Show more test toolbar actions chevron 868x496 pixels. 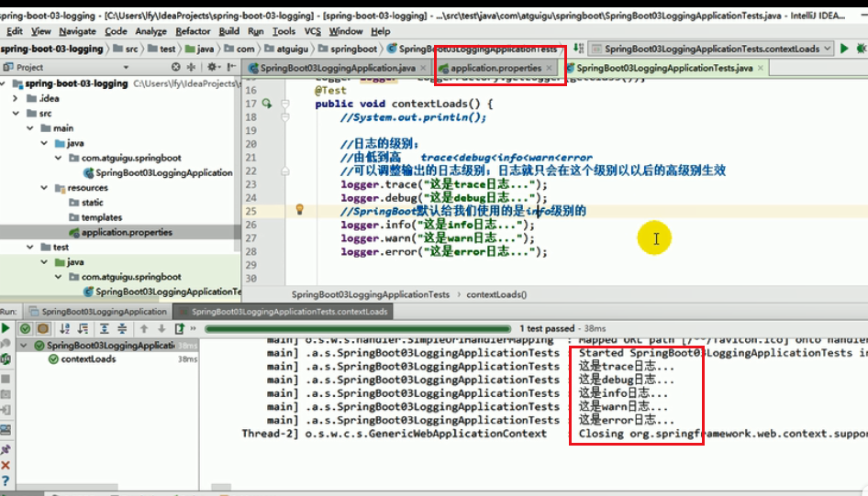(x=193, y=328)
